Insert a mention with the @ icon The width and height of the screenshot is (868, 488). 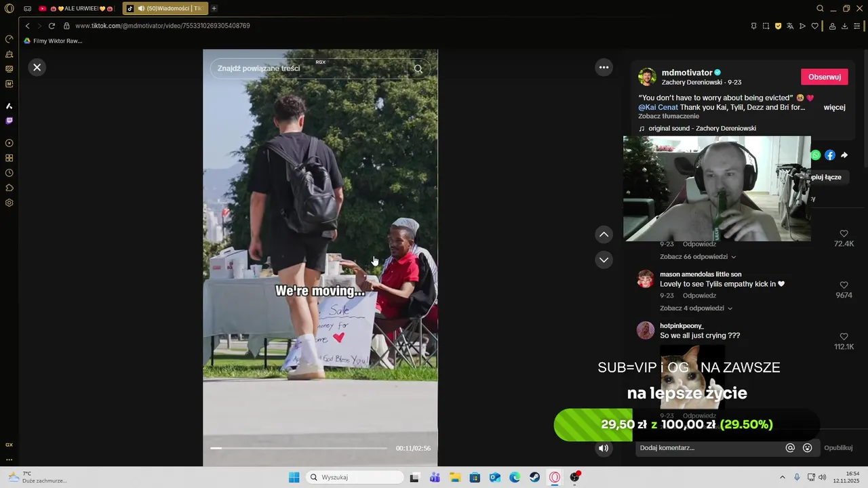(790, 448)
